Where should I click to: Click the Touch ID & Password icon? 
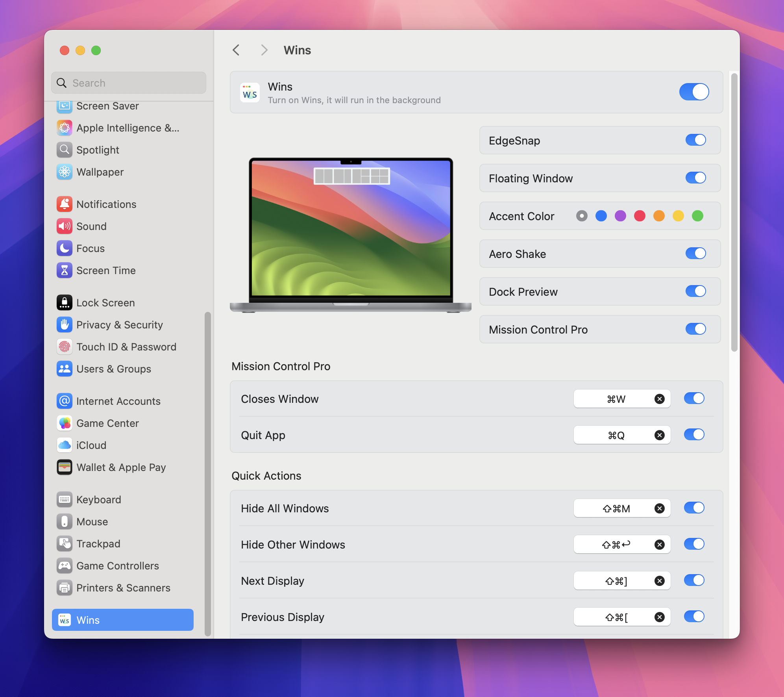point(64,346)
